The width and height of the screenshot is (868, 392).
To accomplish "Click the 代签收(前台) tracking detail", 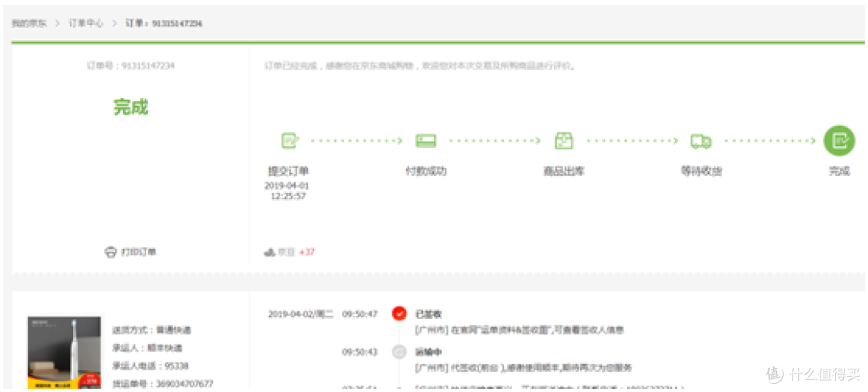I will 523,368.
